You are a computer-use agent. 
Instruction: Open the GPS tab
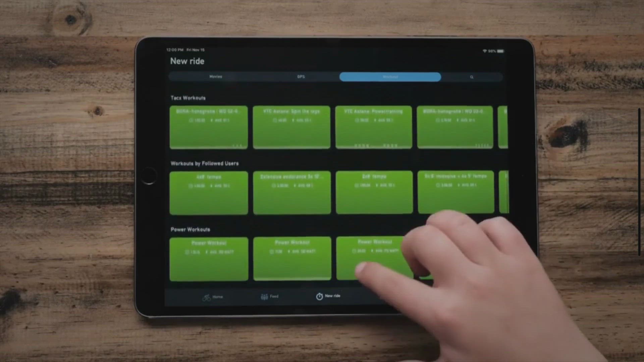[x=301, y=76]
